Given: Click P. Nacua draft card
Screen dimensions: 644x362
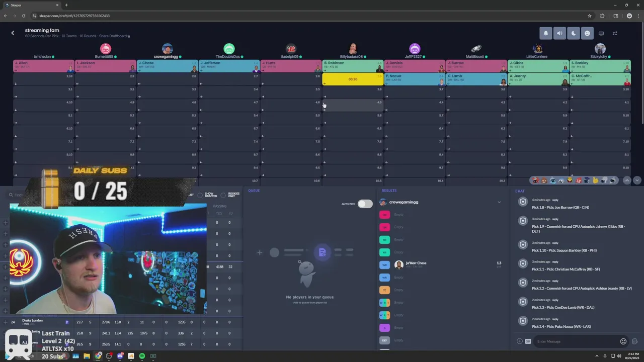Looking at the screenshot, I should pos(415,79).
